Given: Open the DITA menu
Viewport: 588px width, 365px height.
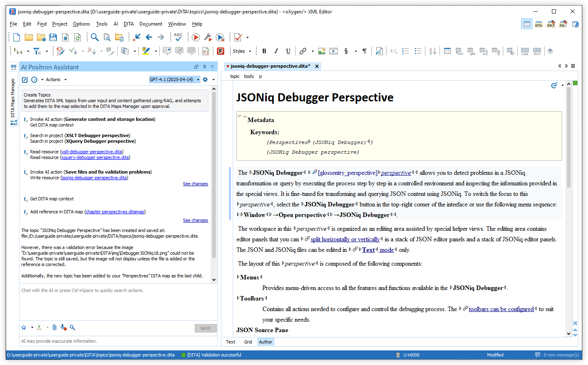Looking at the screenshot, I should 129,24.
